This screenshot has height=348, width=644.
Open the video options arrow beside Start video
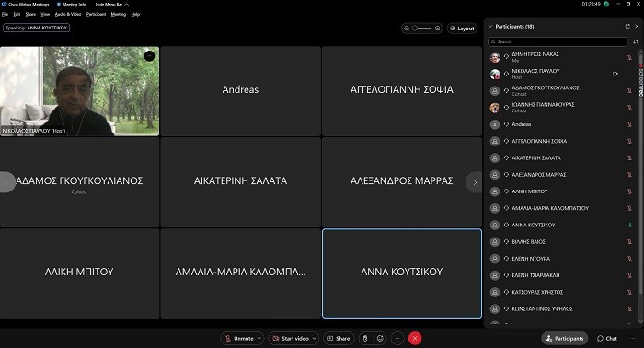315,338
